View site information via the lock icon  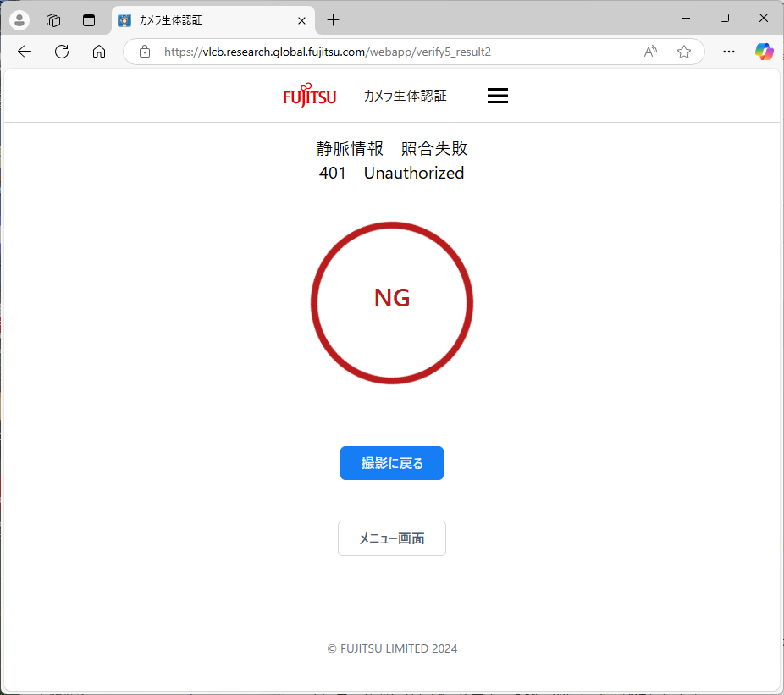pyautogui.click(x=145, y=52)
